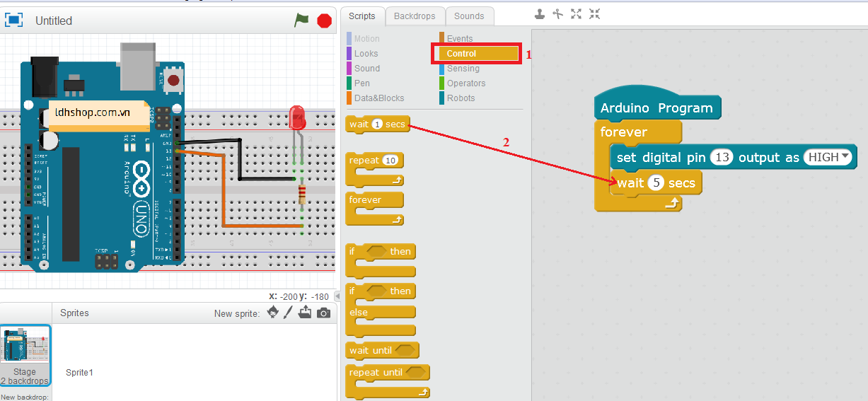Open the Robots block category
The height and width of the screenshot is (401, 868).
pyautogui.click(x=461, y=98)
